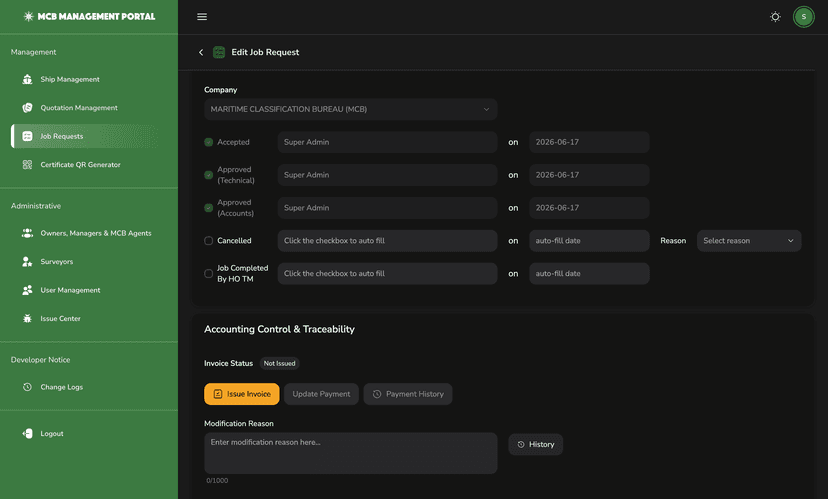Go back using the left chevron arrow

pyautogui.click(x=201, y=52)
